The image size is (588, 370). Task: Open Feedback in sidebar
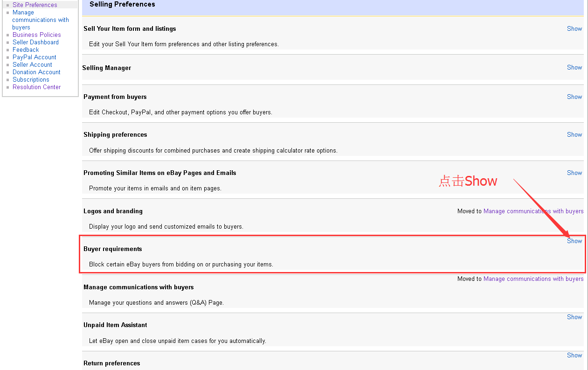pyautogui.click(x=26, y=49)
